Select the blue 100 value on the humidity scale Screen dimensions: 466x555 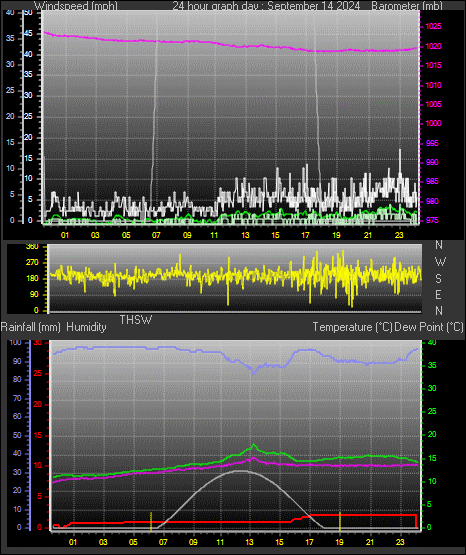[x=16, y=343]
